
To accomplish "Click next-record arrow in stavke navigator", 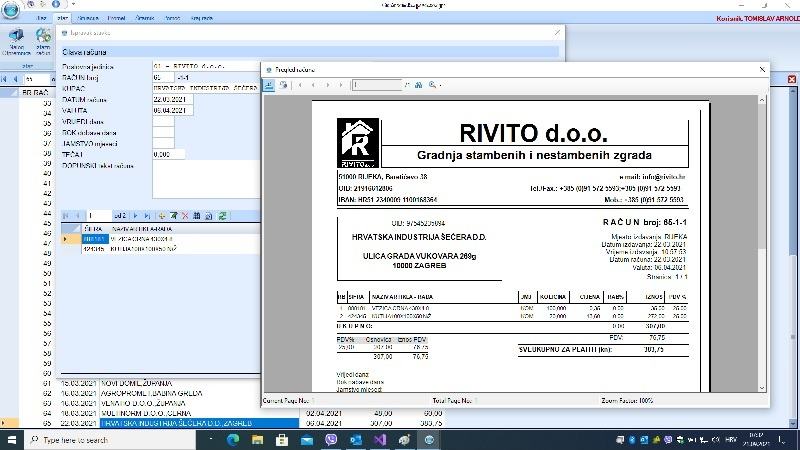I will pyautogui.click(x=136, y=216).
